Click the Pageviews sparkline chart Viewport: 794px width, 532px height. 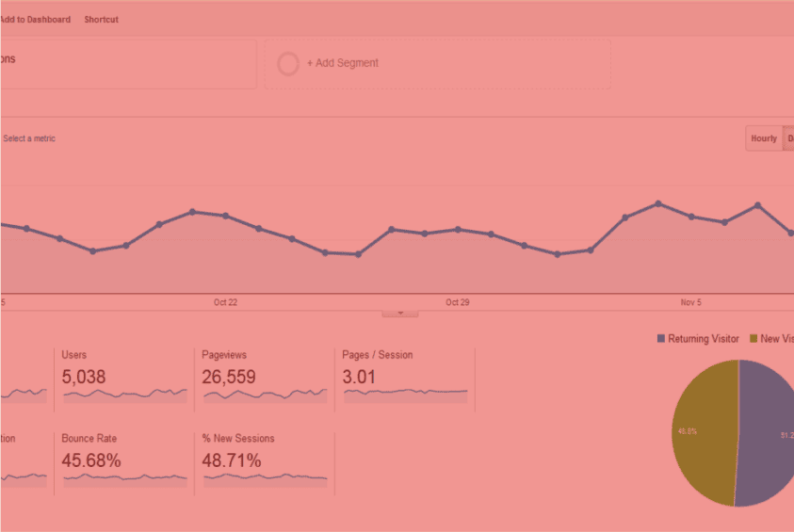click(266, 395)
